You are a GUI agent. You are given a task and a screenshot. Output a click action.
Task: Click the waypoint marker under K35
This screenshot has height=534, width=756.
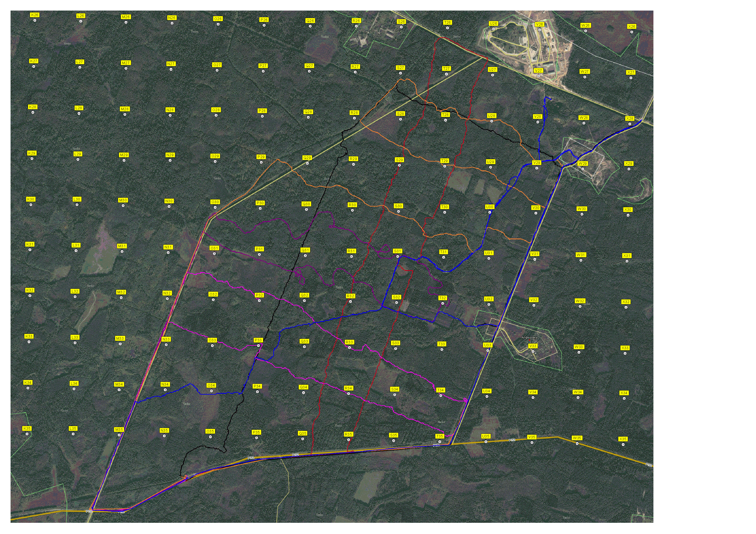pos(27,434)
